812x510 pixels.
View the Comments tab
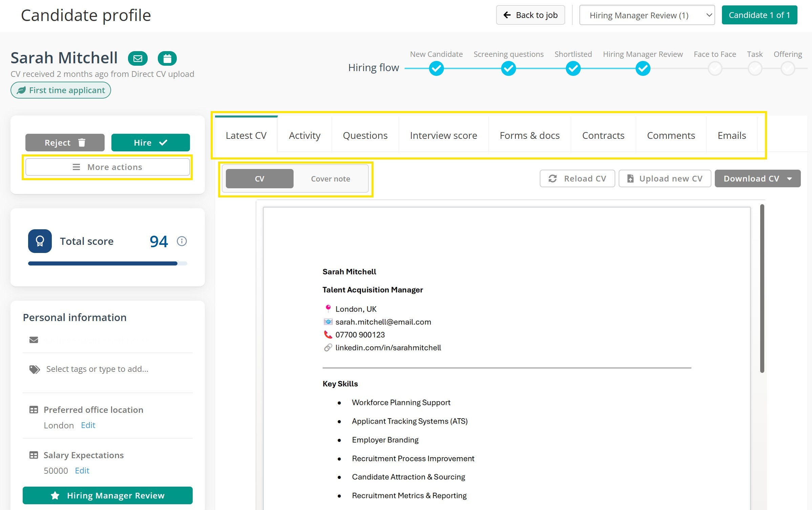671,135
